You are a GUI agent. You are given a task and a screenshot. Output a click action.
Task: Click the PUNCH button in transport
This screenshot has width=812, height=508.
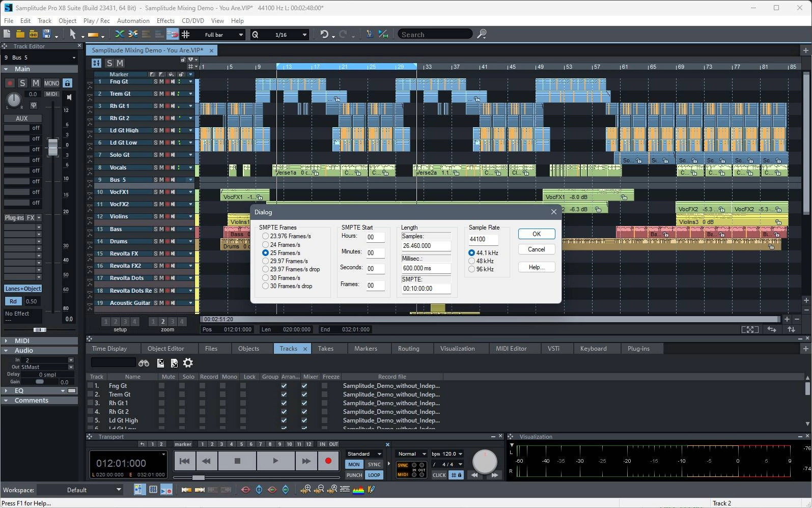354,475
